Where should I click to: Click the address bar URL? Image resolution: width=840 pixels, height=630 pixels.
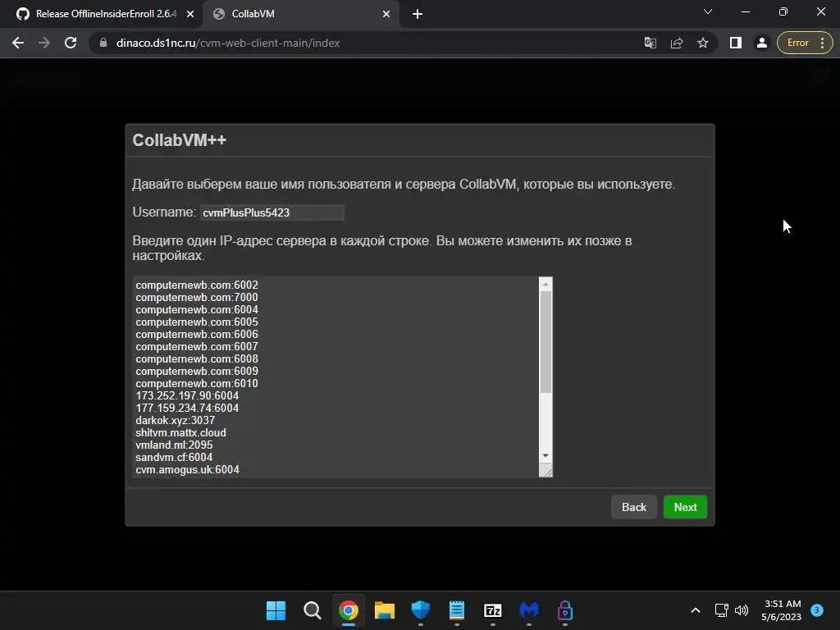[228, 43]
